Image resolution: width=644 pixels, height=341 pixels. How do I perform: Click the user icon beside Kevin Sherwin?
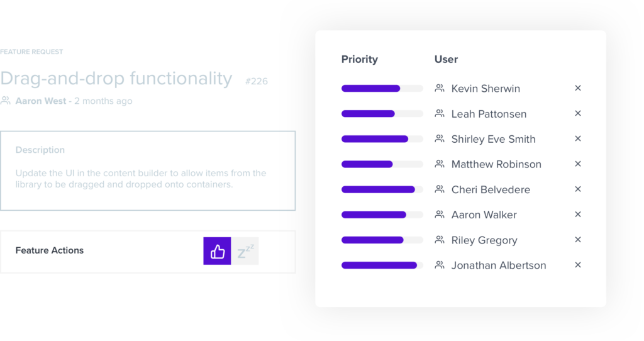click(440, 89)
